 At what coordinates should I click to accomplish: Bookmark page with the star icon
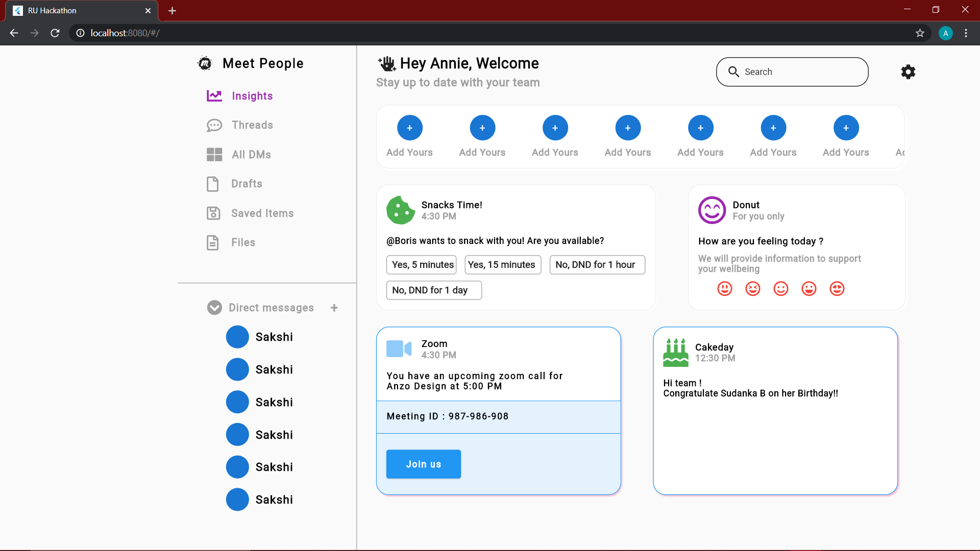tap(920, 33)
